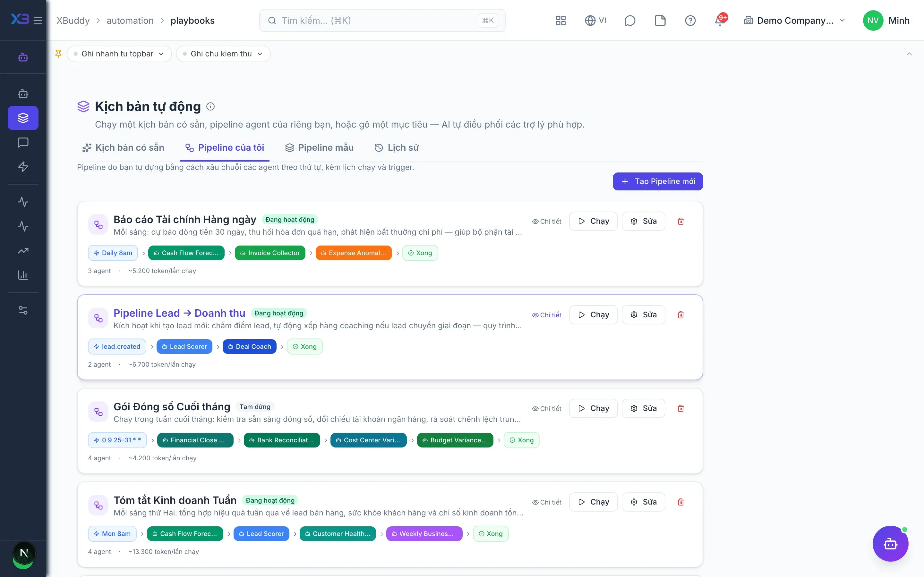This screenshot has height=577, width=924.
Task: Delete the Báo cáo Tài chính Hàng ngày pipeline
Action: tap(680, 221)
